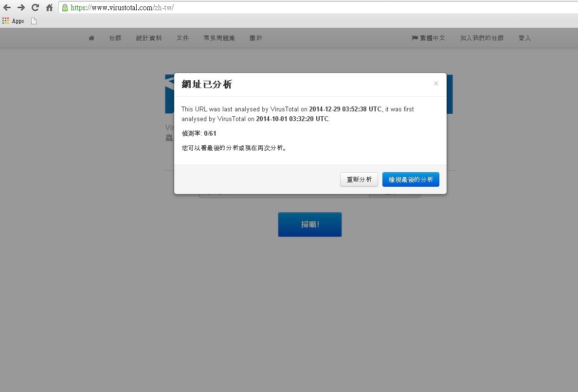Click the 掃瞄! scan button
This screenshot has width=578, height=392.
point(309,224)
